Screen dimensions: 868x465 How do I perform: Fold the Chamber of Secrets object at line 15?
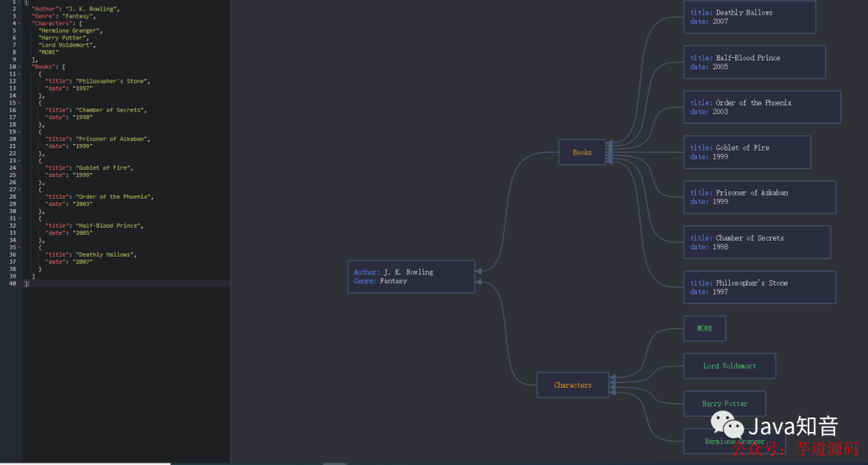coord(20,102)
